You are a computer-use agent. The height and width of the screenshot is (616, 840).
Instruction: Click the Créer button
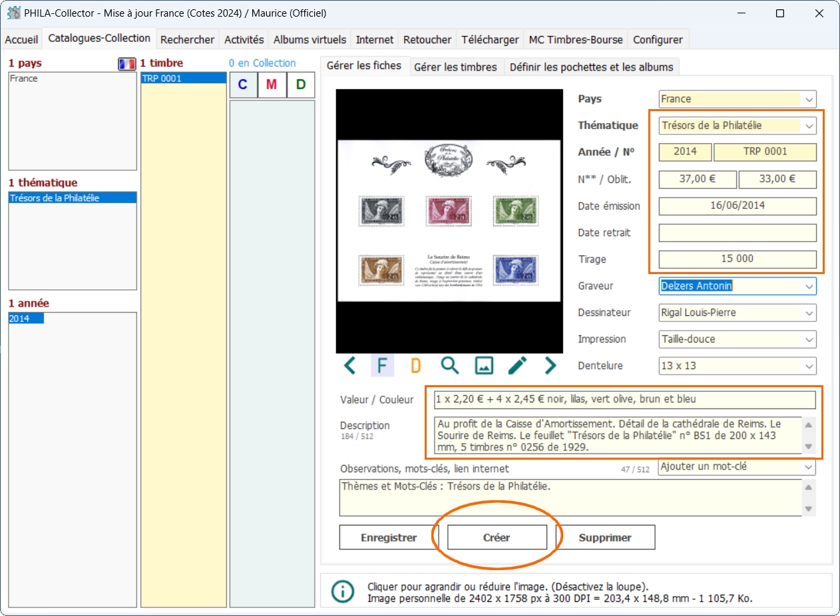point(497,538)
